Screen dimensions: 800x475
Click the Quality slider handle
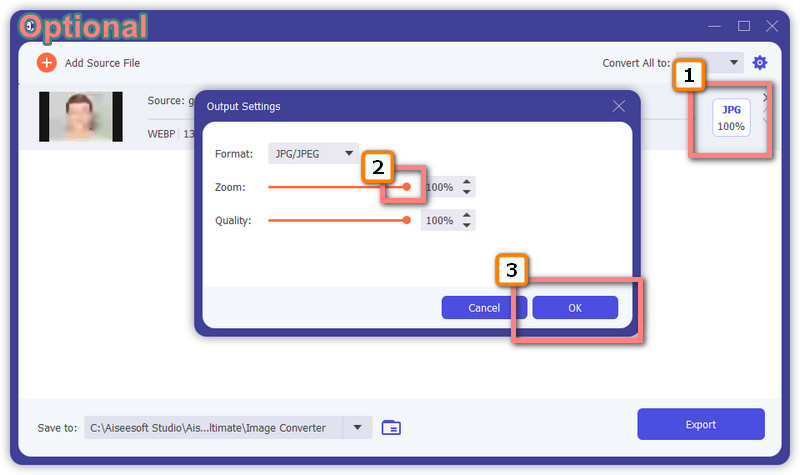click(x=407, y=220)
